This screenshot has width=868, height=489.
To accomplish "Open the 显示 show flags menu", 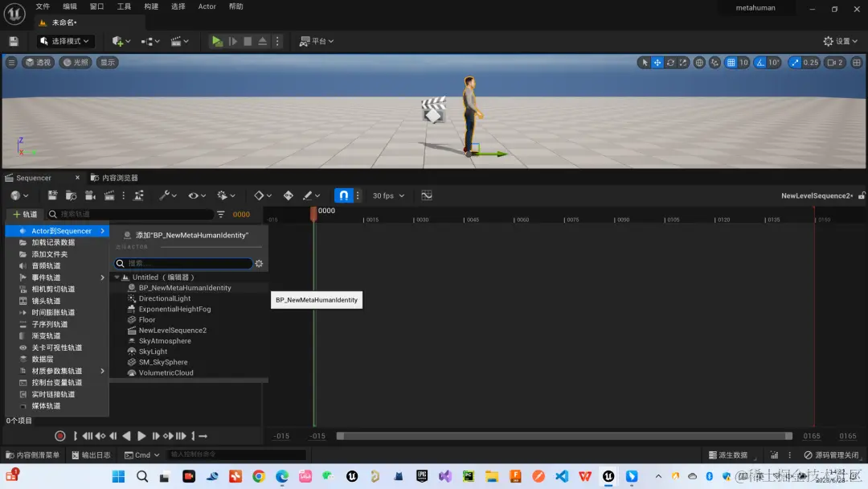I will [x=108, y=63].
